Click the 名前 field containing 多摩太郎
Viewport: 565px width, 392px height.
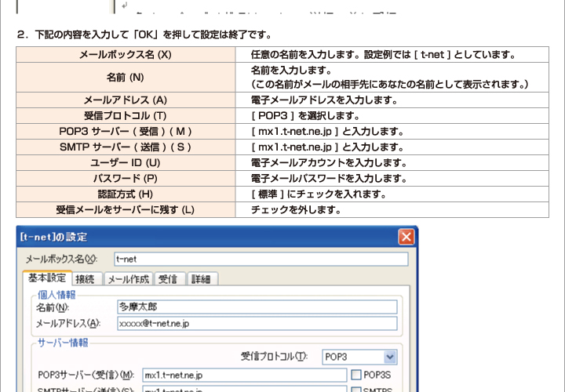click(257, 307)
